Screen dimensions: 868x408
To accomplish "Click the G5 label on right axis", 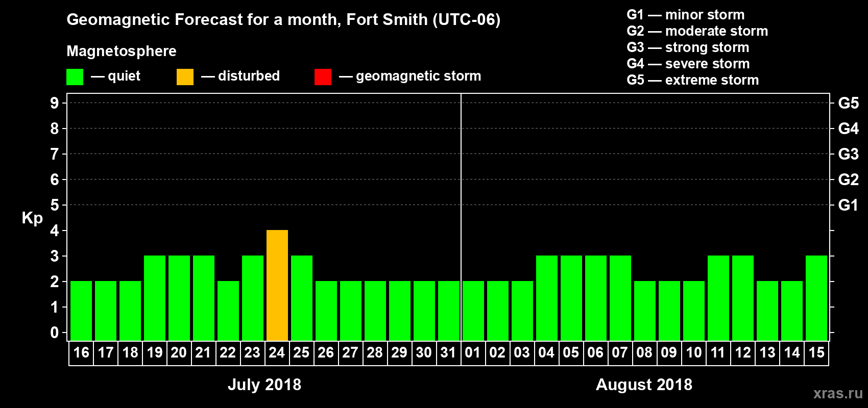I will pos(849,103).
